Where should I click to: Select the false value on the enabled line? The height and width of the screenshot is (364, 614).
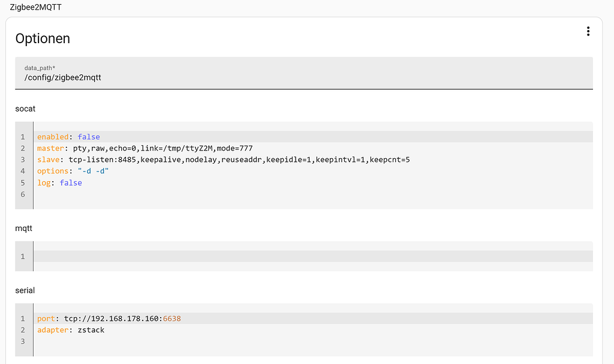click(88, 136)
